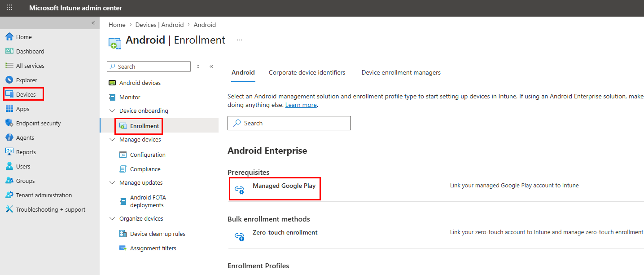
Task: Click the Apps grid icon
Action: click(9, 109)
